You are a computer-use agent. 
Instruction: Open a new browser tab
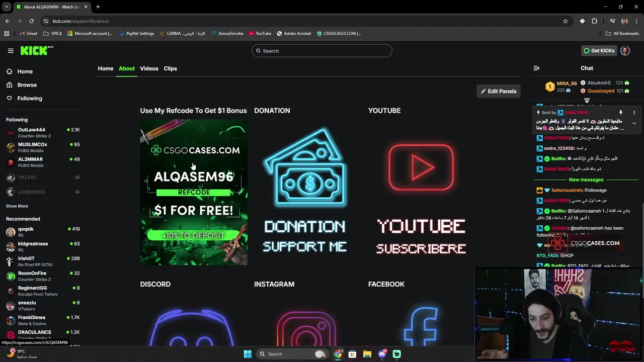[98, 7]
